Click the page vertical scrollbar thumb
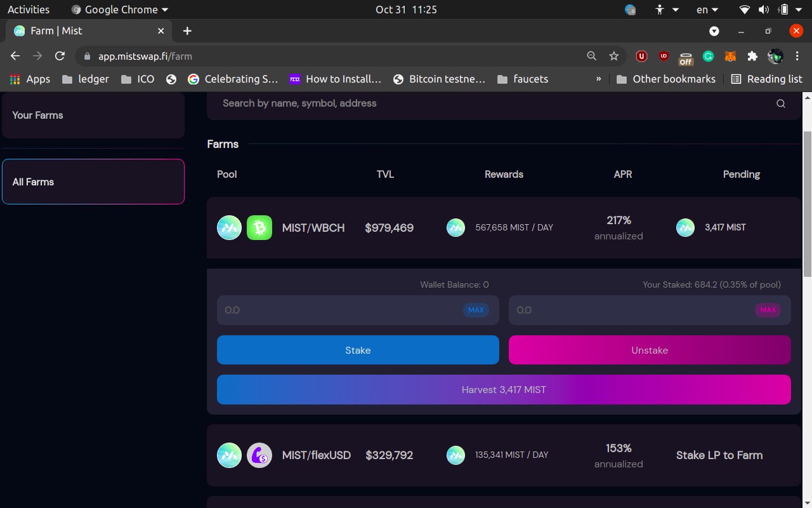Viewport: 812px width, 508px height. click(807, 203)
